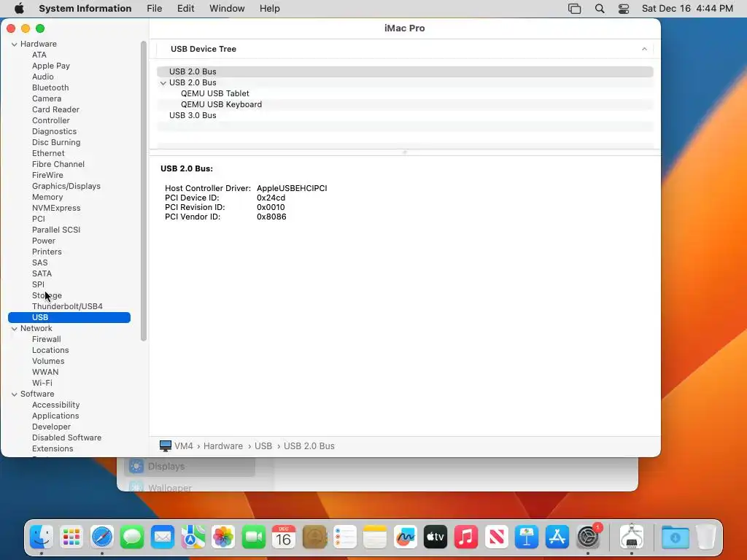Open Apple TV app in Dock
The image size is (747, 560).
coord(436,537)
